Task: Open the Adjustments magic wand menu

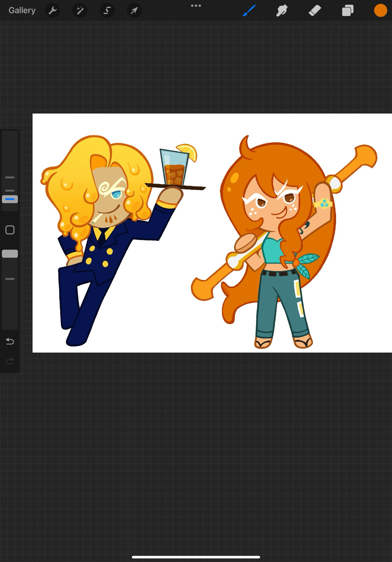Action: pos(80,10)
